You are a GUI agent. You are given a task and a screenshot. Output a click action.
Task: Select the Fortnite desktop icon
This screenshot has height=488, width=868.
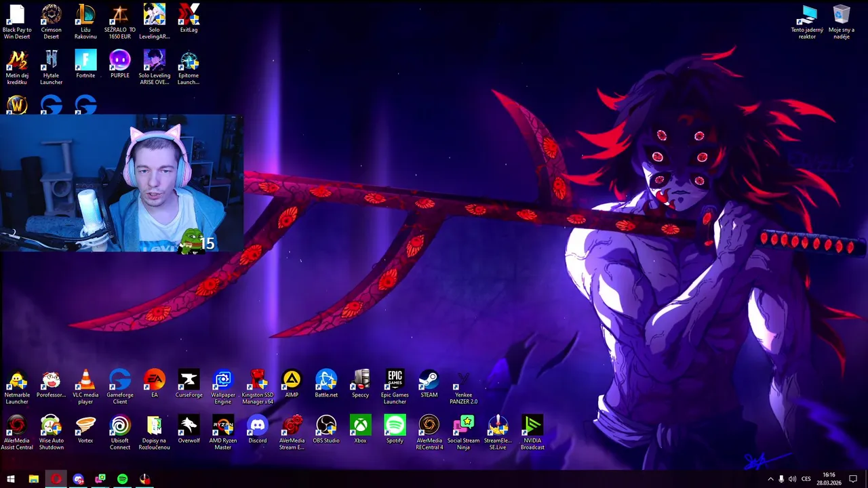[x=85, y=64]
